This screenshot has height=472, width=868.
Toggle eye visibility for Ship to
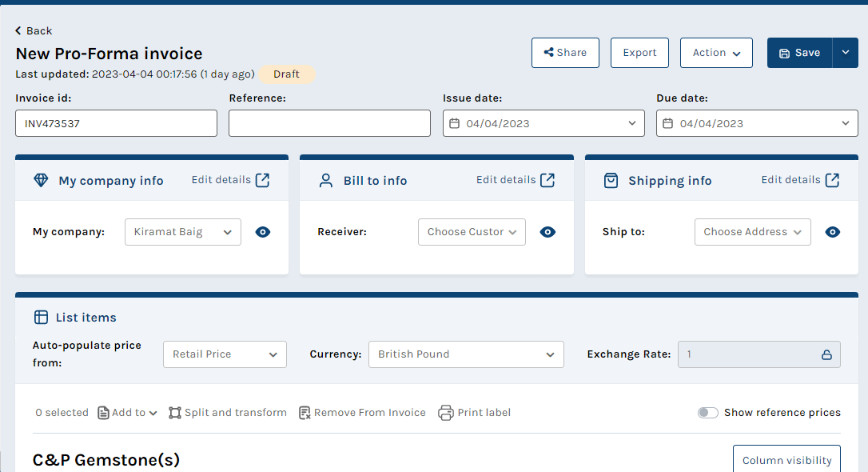coord(833,232)
